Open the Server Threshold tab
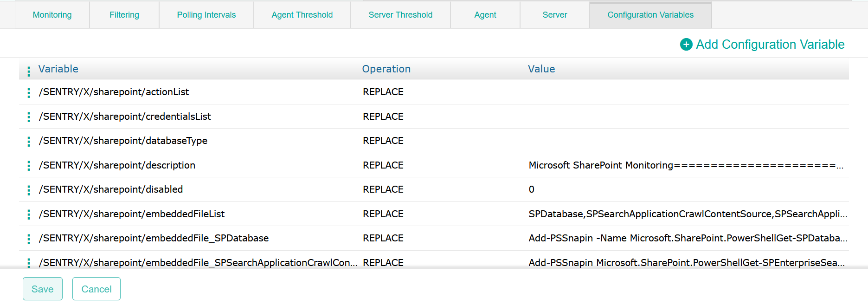This screenshot has width=868, height=305. coord(400,15)
